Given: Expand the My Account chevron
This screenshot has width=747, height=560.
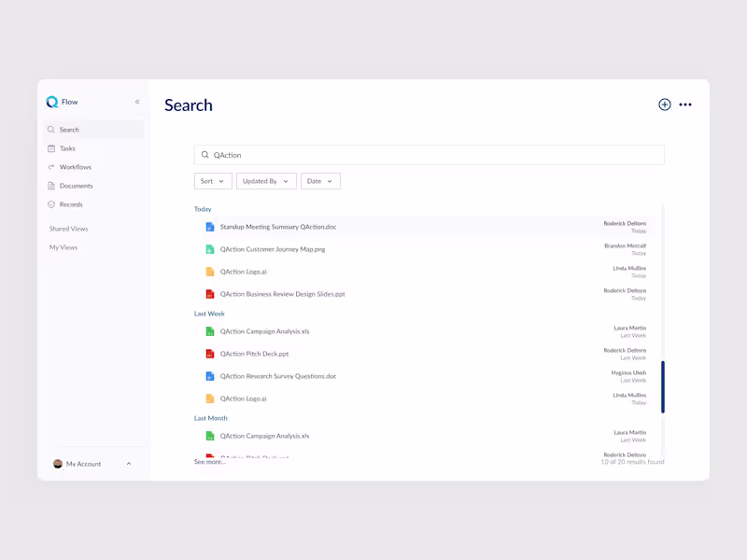Looking at the screenshot, I should coord(128,464).
